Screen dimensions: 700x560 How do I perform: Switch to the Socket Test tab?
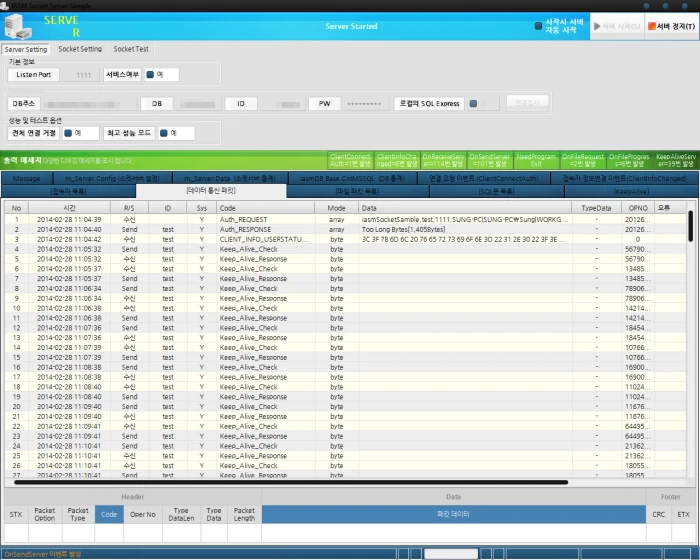pyautogui.click(x=131, y=49)
